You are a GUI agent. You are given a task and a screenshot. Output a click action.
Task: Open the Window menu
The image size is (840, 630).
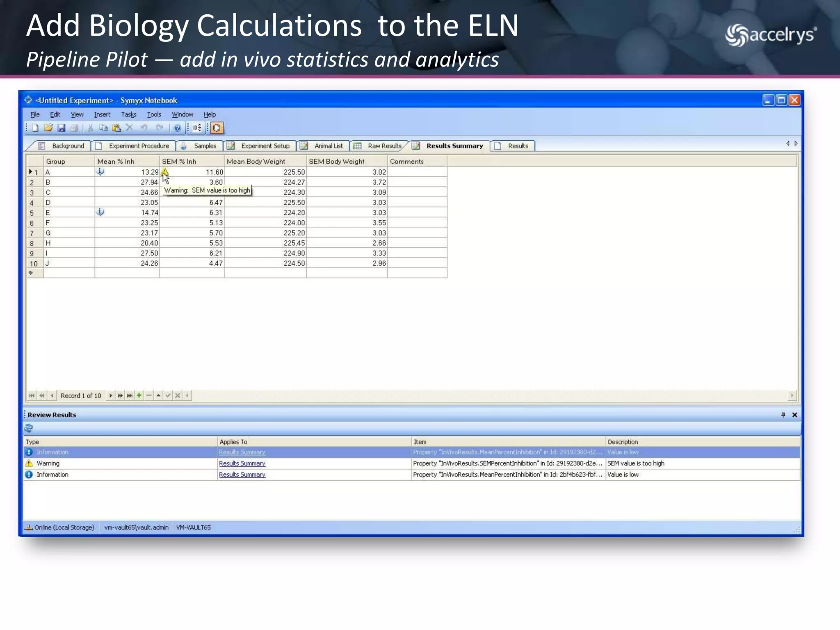183,114
